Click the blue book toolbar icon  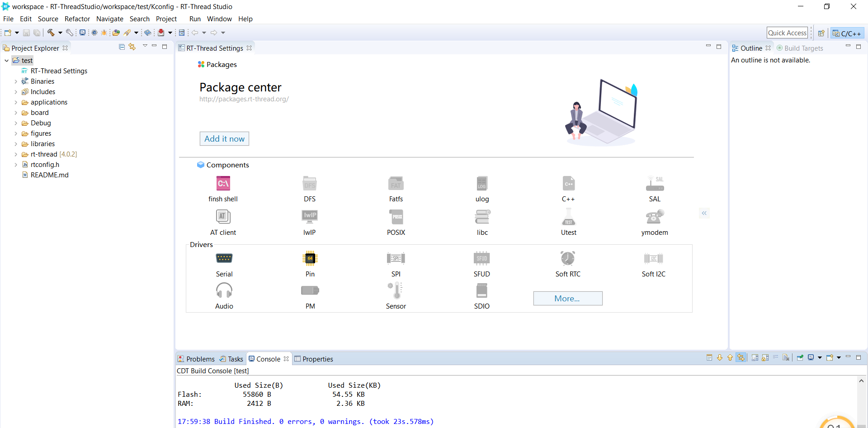pyautogui.click(x=147, y=33)
